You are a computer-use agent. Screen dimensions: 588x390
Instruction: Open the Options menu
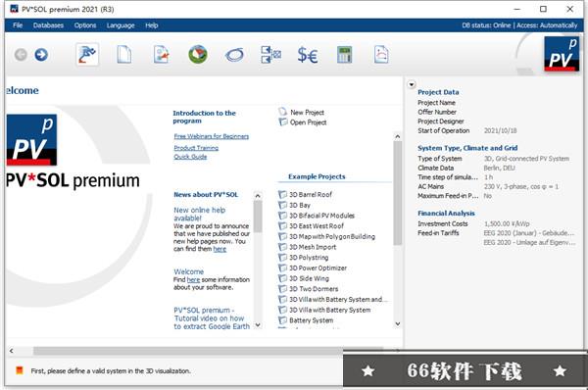[x=85, y=25]
